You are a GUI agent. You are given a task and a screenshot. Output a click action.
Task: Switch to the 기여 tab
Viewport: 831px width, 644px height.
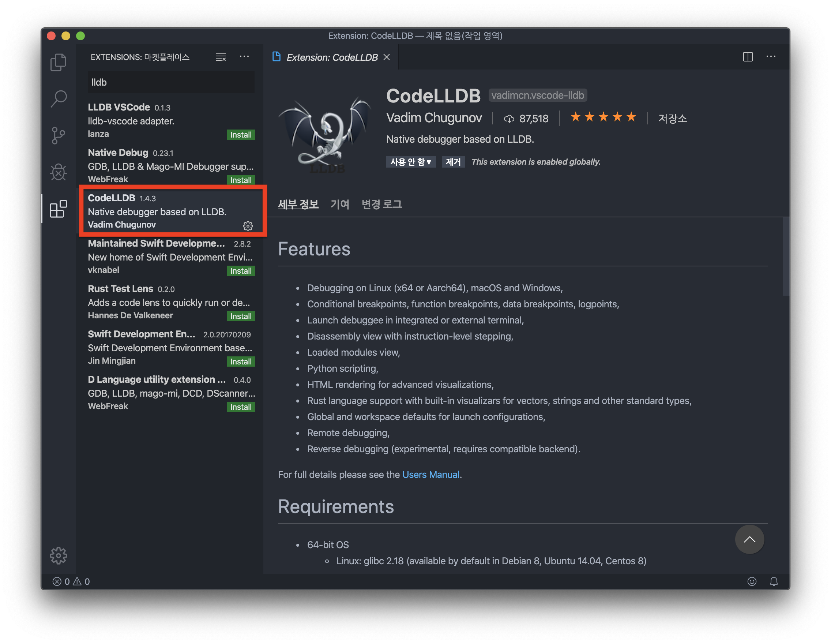[339, 205]
